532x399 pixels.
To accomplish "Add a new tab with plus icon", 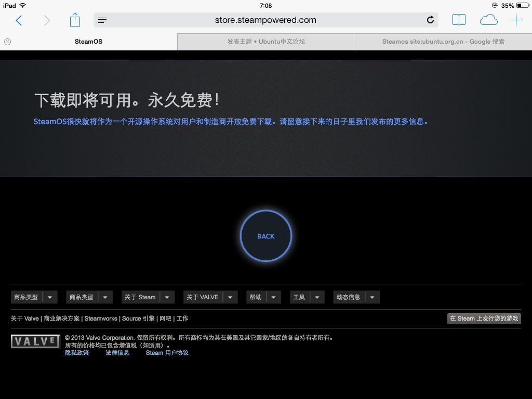I will point(516,20).
